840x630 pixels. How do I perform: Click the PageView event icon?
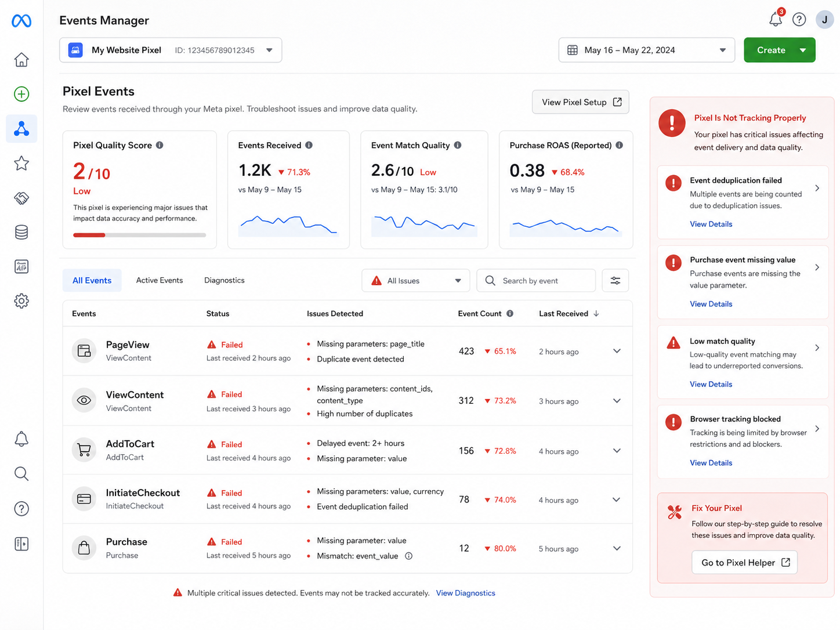click(x=84, y=351)
